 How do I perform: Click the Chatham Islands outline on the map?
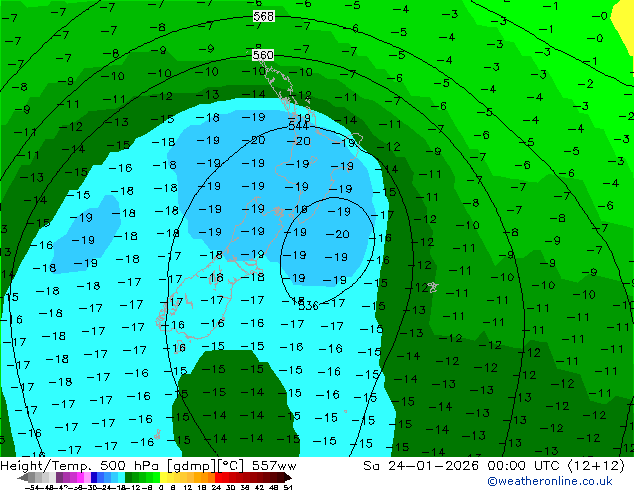click(433, 287)
